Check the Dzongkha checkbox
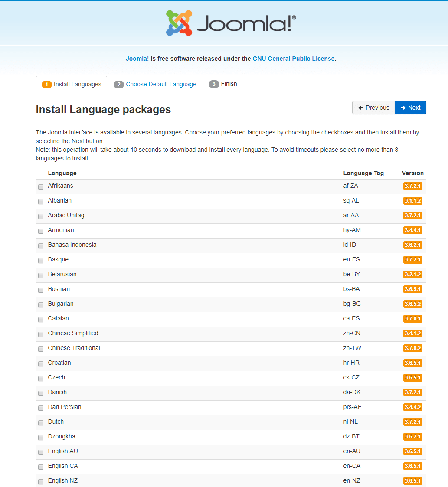This screenshot has height=487, width=448. [x=41, y=438]
